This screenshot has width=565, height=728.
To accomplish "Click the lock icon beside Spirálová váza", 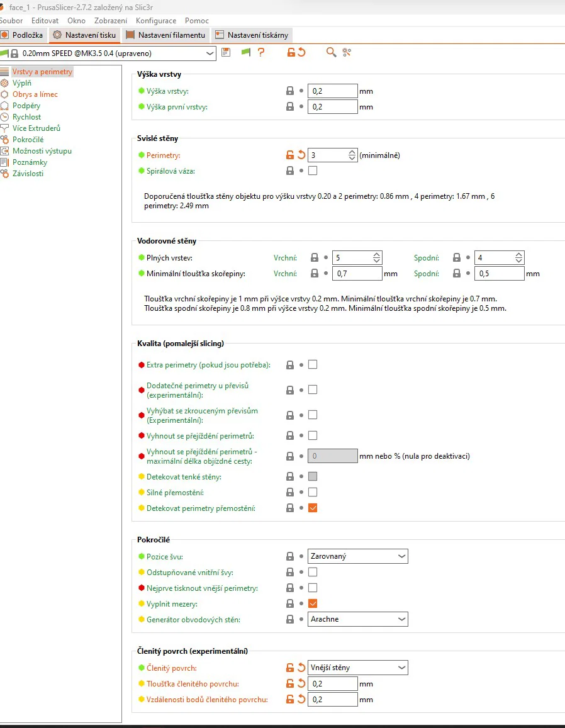I will click(x=290, y=171).
